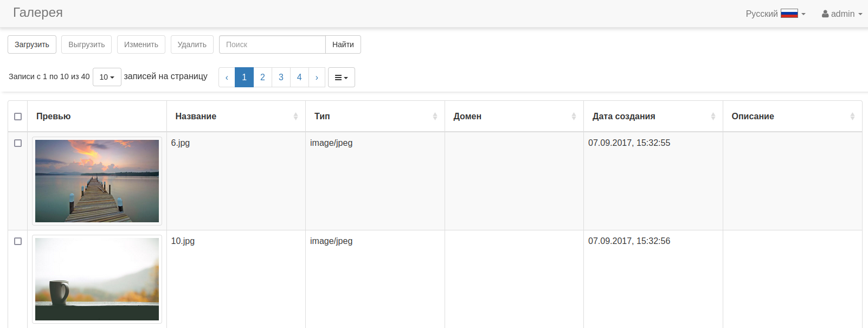Go to previous page arrow
This screenshot has width=868, height=328.
point(227,78)
